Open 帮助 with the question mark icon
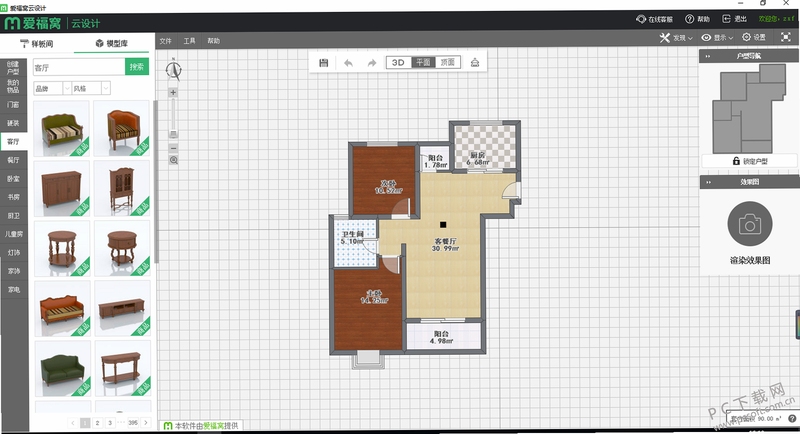 coord(697,19)
